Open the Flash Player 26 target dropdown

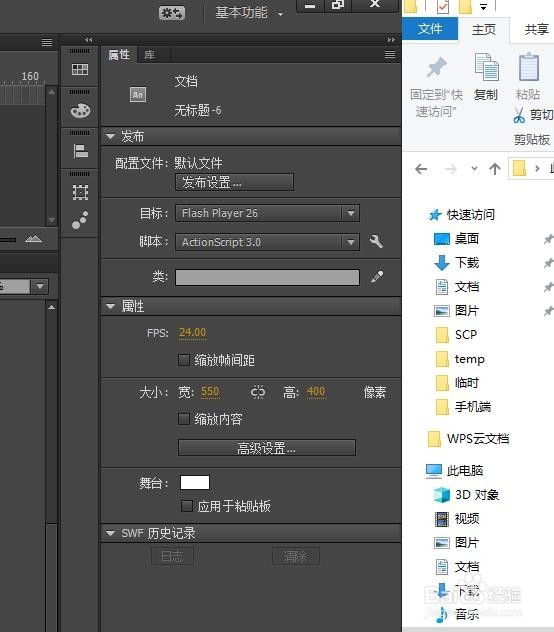pos(267,213)
